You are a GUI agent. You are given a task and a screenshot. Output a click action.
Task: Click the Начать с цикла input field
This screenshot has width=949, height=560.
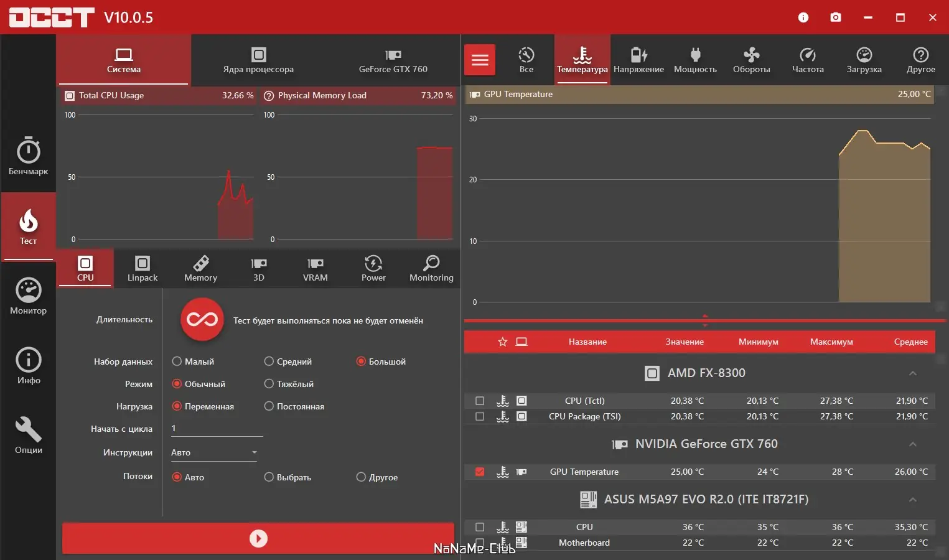(x=217, y=429)
